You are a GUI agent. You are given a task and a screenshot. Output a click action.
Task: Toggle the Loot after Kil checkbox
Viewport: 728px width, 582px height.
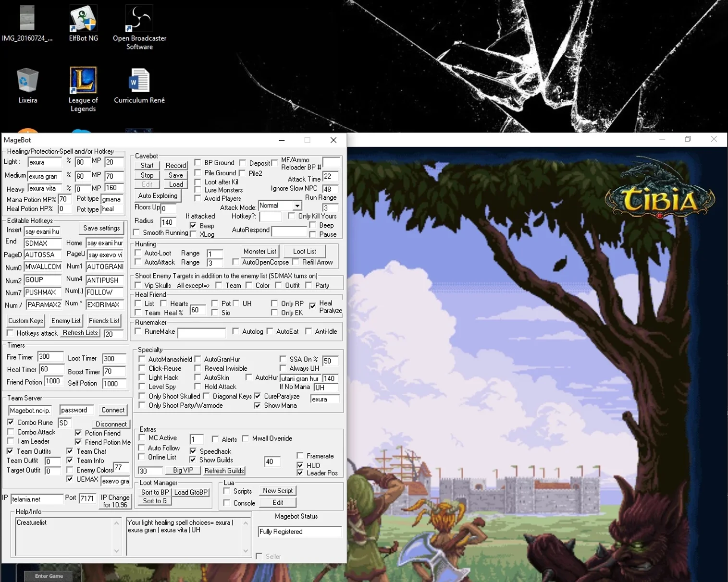pos(198,182)
